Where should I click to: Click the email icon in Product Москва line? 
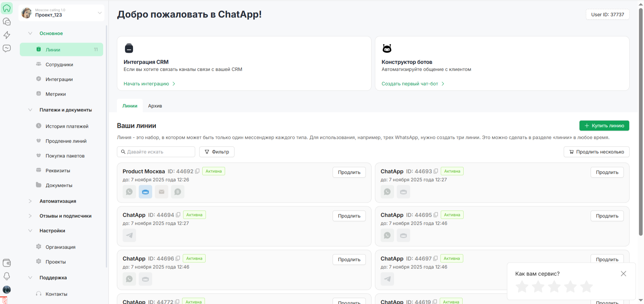pyautogui.click(x=162, y=192)
